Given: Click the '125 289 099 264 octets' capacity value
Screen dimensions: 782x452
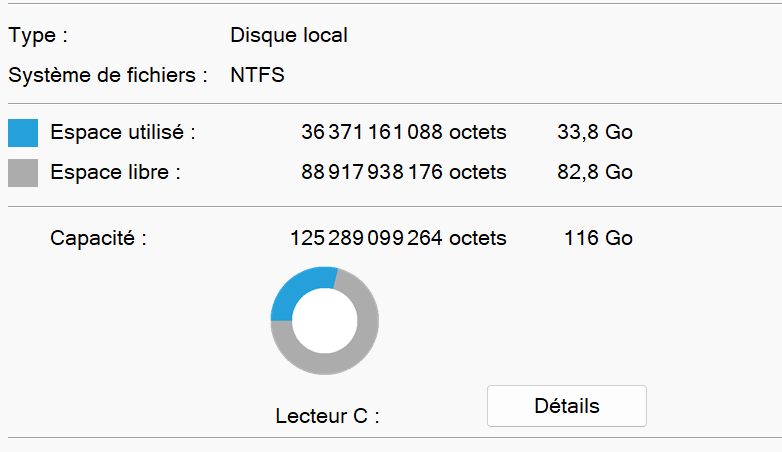Looking at the screenshot, I should tap(398, 238).
